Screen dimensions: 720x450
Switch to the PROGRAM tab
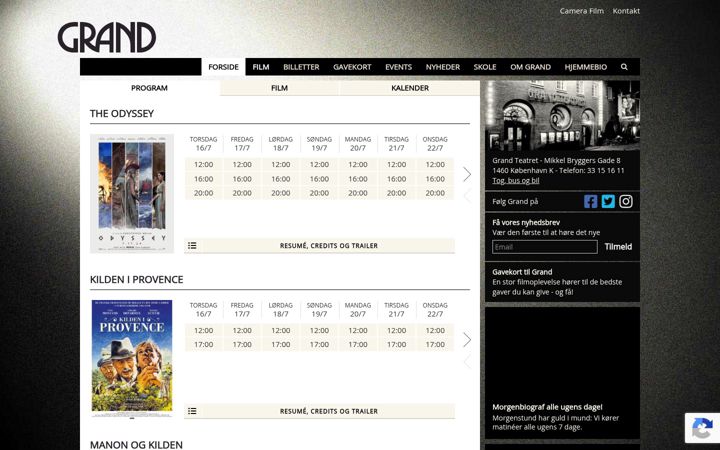tap(149, 88)
